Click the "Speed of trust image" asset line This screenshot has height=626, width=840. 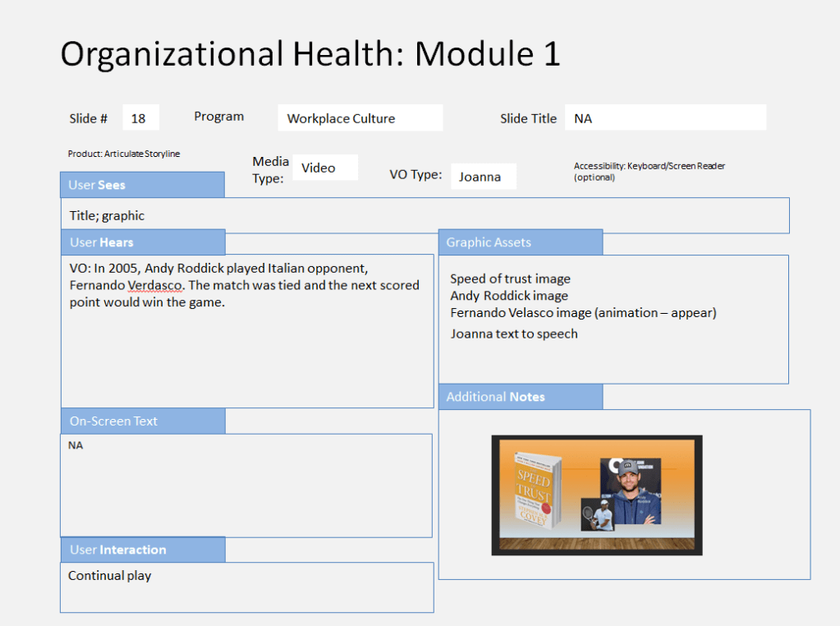510,278
